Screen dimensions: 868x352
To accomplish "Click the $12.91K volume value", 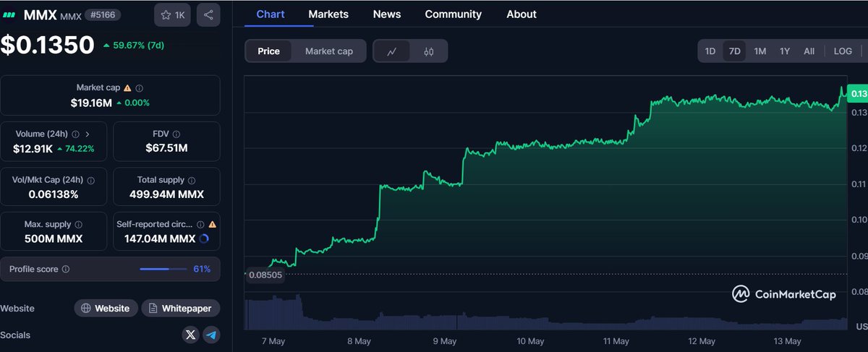I will click(33, 148).
